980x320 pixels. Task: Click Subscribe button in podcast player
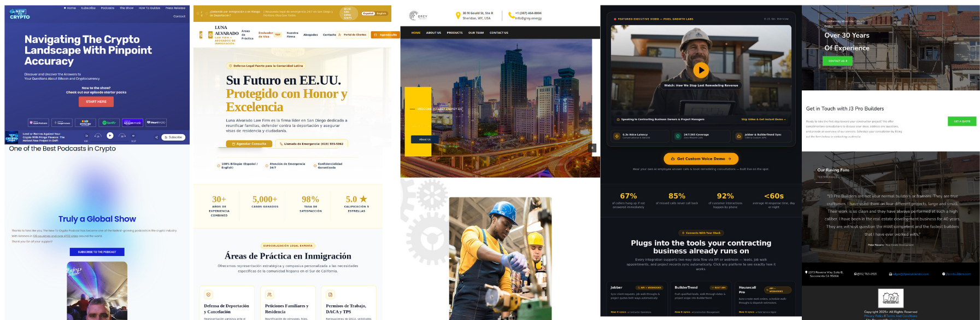point(173,137)
